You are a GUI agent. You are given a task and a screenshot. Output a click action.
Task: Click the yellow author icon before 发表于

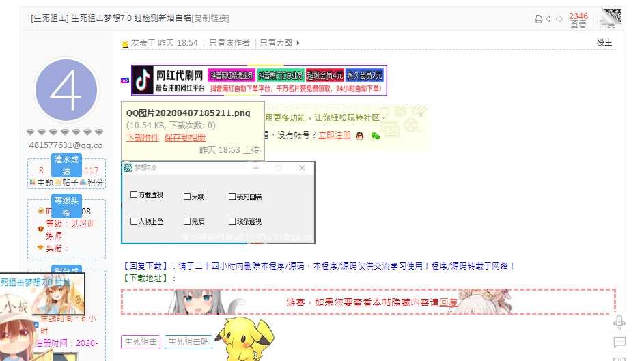coord(125,44)
